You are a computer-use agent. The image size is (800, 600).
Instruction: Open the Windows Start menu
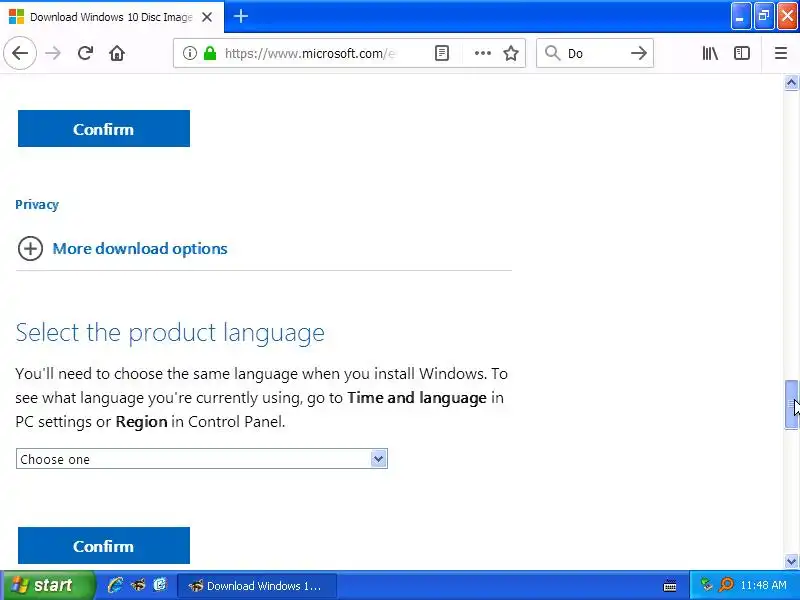click(x=47, y=585)
